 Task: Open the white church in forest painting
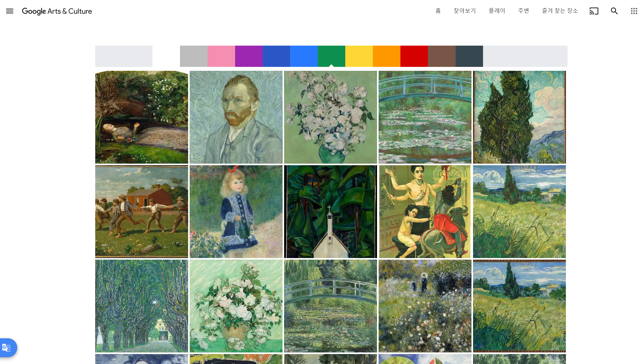tap(330, 212)
